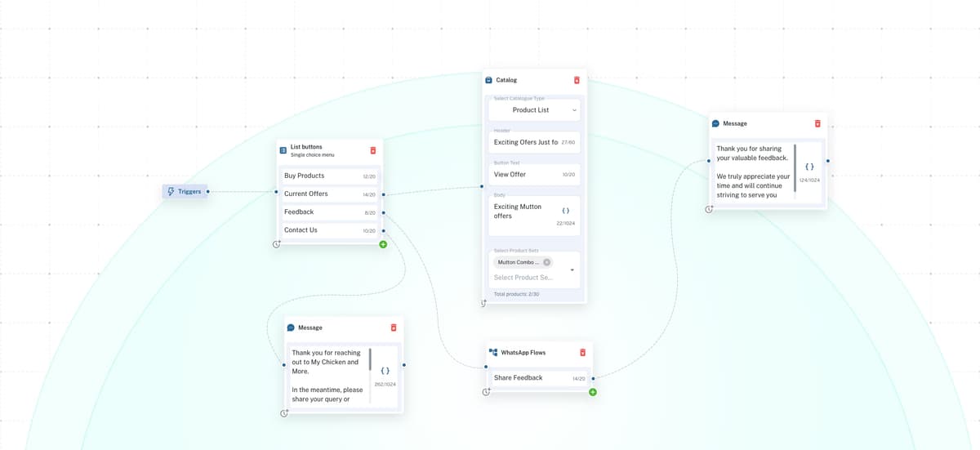Viewport: 980px width, 450px height.
Task: Open the Product List catalogue type dropdown
Action: pyautogui.click(x=534, y=110)
